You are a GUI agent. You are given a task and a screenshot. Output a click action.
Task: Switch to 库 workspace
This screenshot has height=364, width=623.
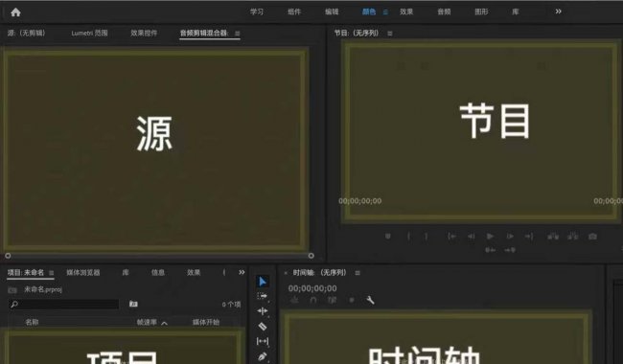(x=516, y=11)
